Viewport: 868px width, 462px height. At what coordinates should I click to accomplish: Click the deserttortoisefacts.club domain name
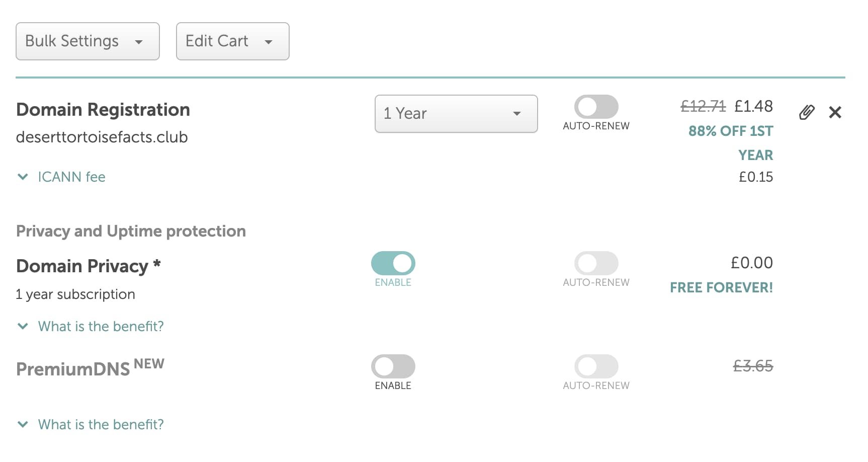[x=102, y=137]
